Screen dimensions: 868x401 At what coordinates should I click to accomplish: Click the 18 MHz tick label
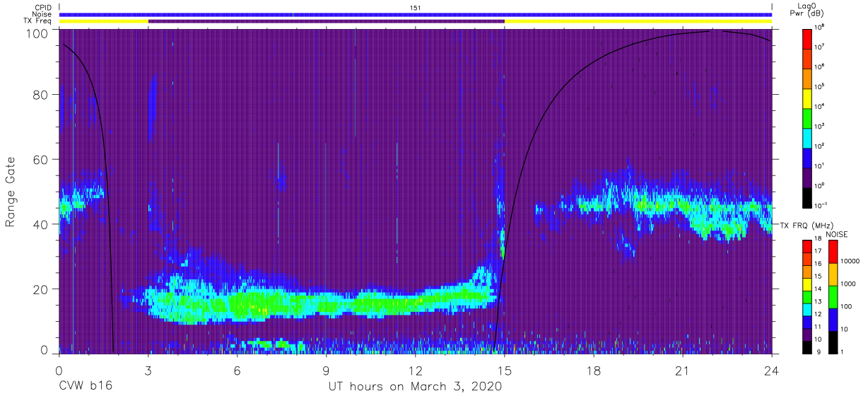818,239
